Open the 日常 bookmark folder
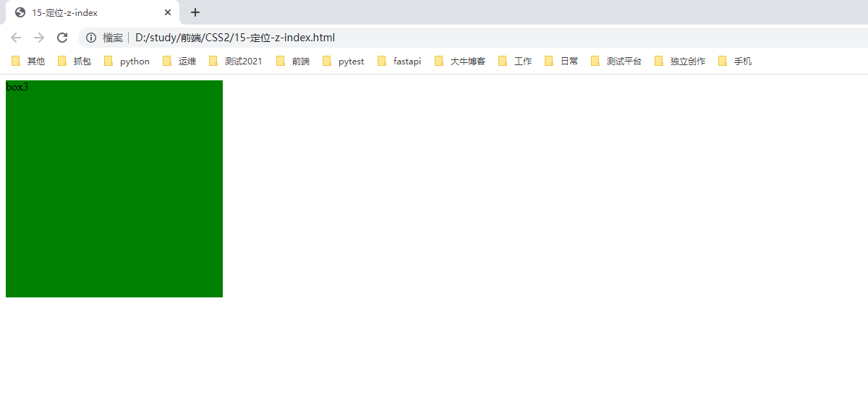Image resolution: width=868 pixels, height=411 pixels. click(x=561, y=62)
